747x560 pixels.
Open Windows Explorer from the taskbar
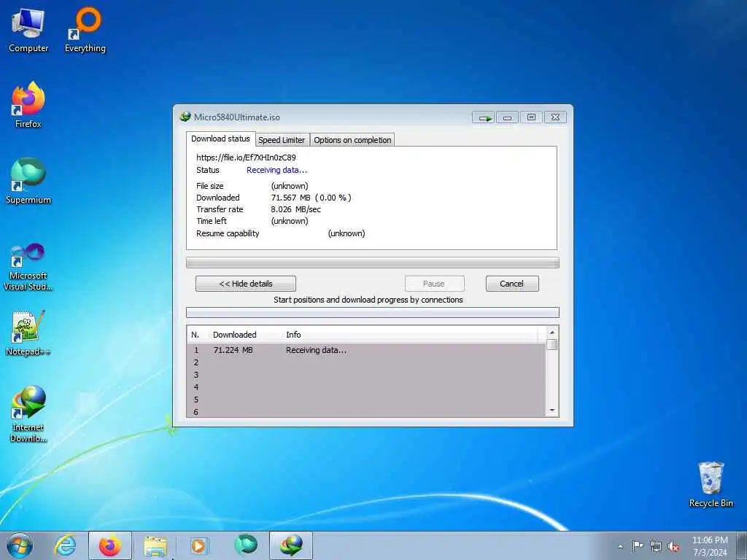pos(155,545)
